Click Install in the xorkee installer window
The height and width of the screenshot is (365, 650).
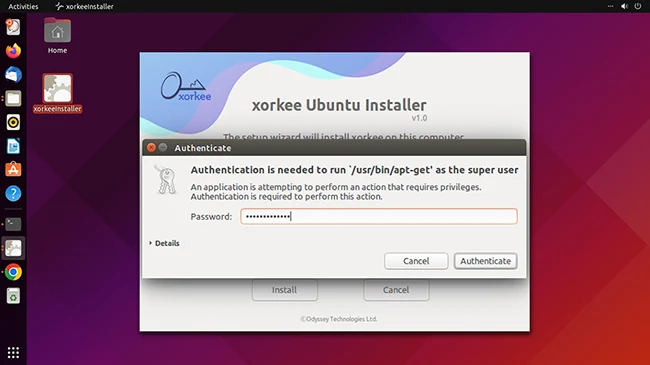[x=284, y=290]
